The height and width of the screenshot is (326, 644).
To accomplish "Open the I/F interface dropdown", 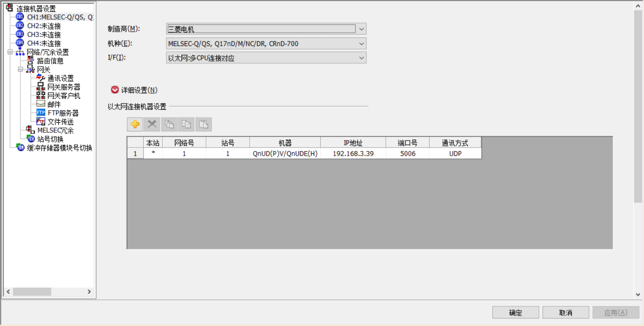I will click(x=361, y=58).
